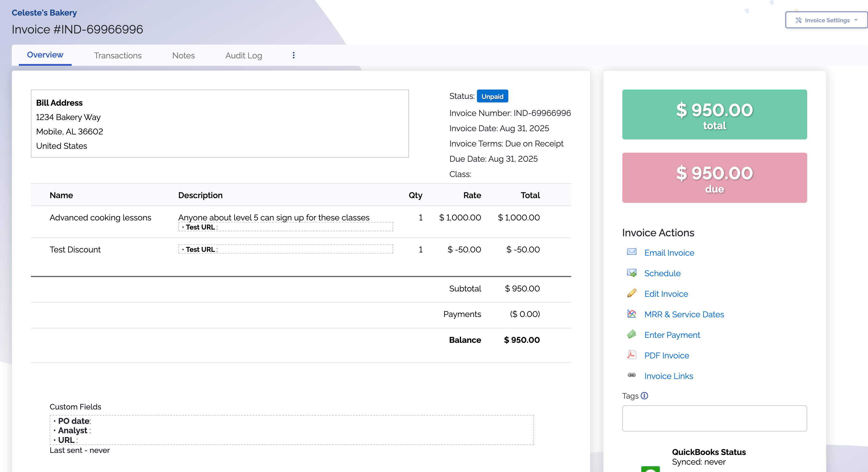Click the pink $950.00 due box
This screenshot has width=868, height=472.
(x=714, y=178)
